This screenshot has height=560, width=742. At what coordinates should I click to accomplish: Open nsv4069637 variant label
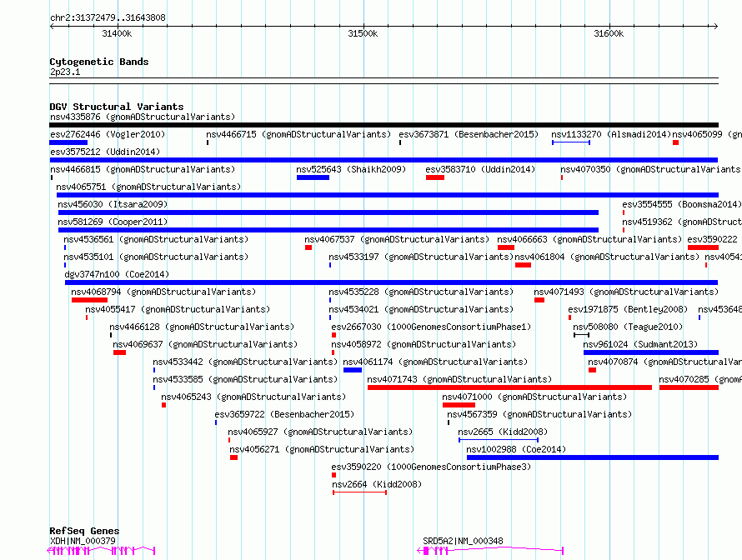tap(205, 344)
